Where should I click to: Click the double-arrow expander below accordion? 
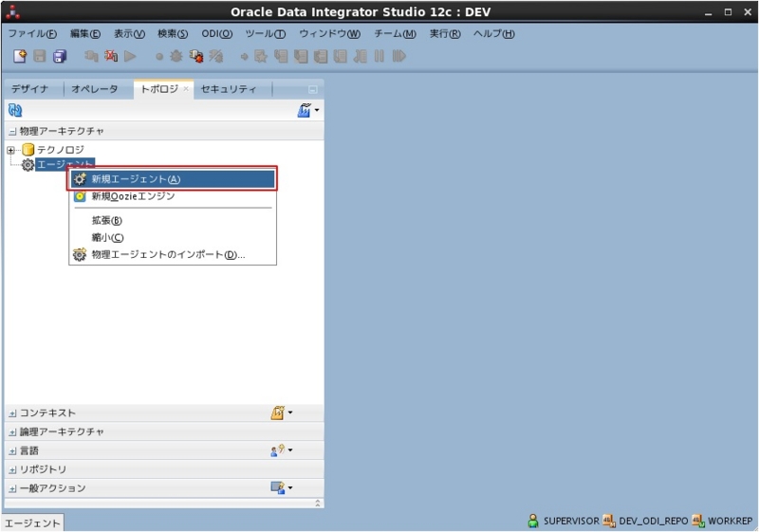(318, 503)
